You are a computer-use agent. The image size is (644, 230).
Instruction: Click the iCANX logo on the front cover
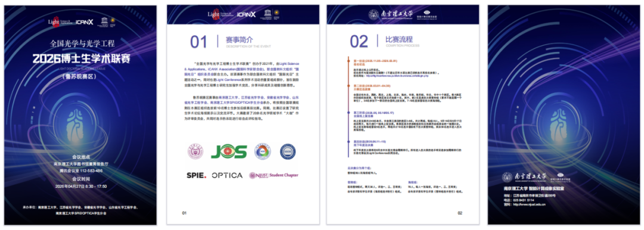click(85, 23)
